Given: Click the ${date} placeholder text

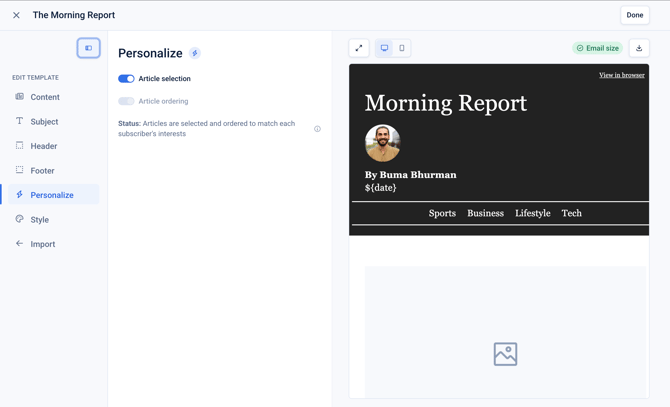Looking at the screenshot, I should (x=380, y=187).
